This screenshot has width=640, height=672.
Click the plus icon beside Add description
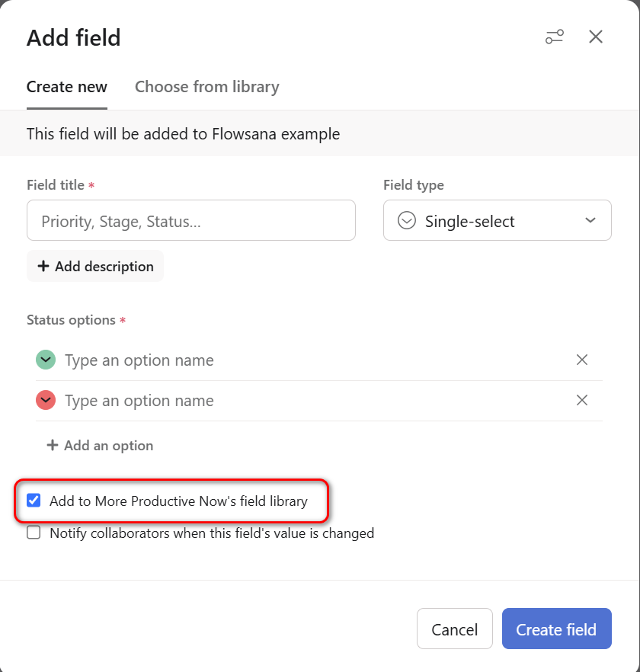pyautogui.click(x=43, y=266)
